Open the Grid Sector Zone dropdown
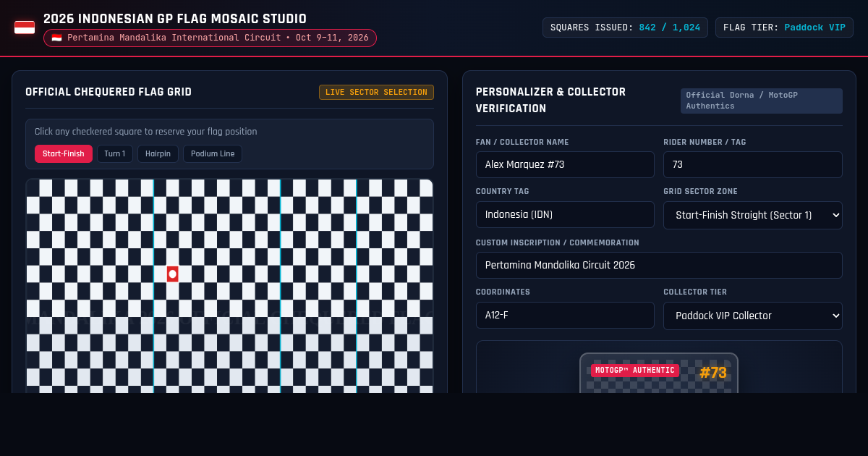This screenshot has height=456, width=868. coord(753,215)
